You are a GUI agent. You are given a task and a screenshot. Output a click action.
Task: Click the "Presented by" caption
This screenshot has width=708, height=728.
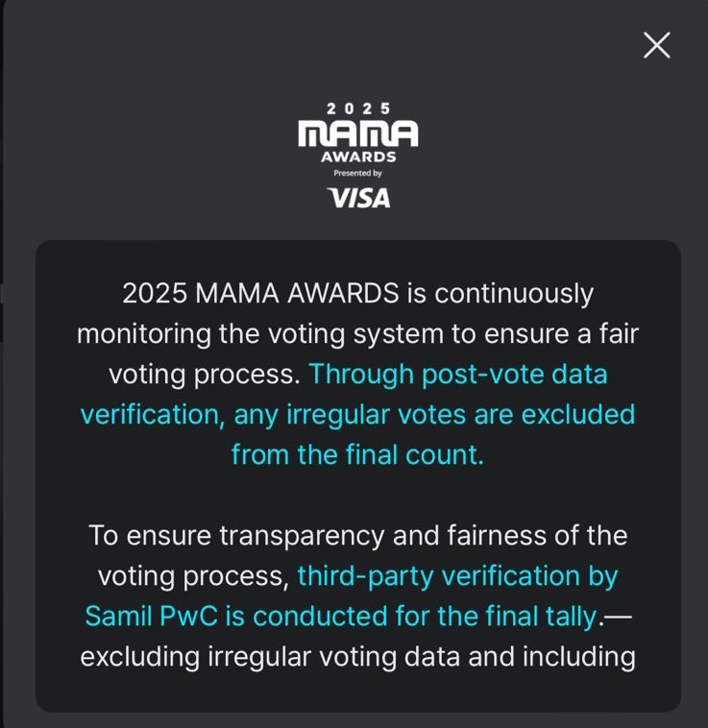click(357, 174)
